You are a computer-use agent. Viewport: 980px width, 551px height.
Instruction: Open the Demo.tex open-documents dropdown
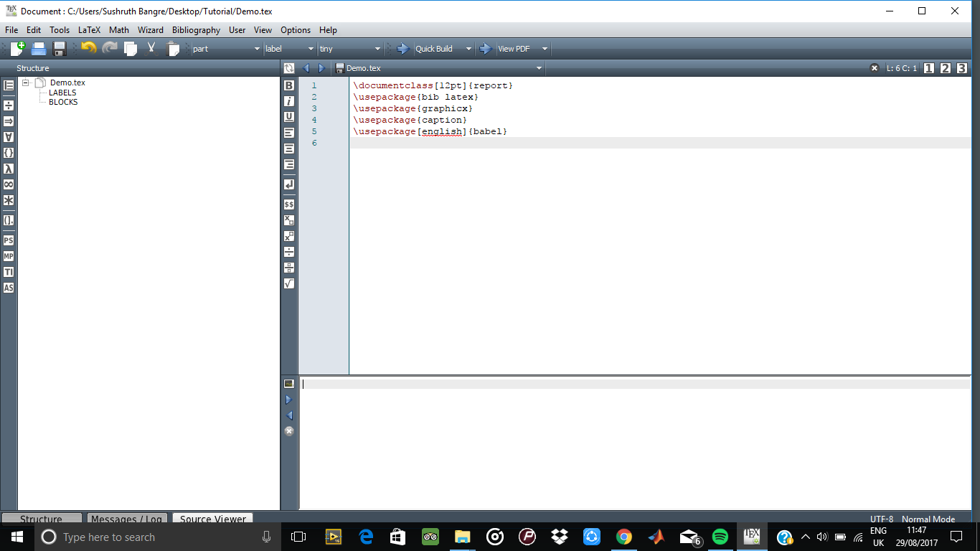click(x=439, y=68)
